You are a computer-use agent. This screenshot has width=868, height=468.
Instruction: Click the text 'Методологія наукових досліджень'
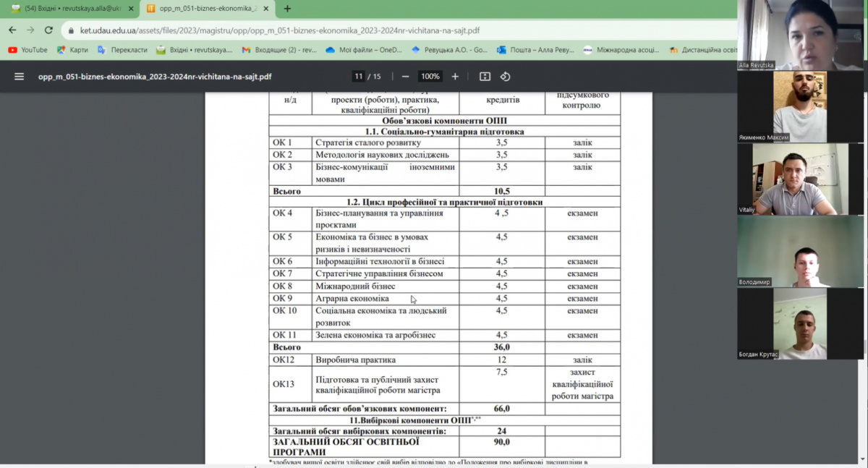point(383,155)
